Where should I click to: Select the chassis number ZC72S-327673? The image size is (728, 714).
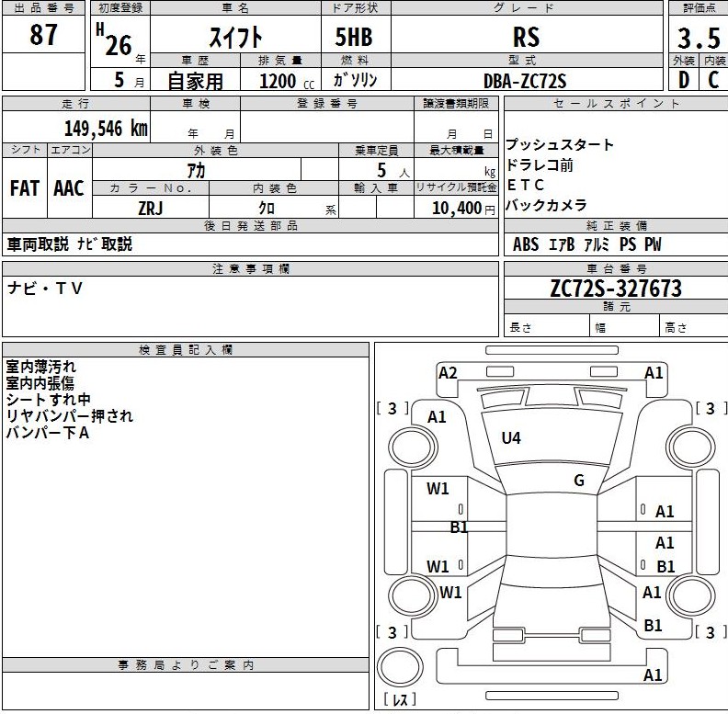coord(616,289)
